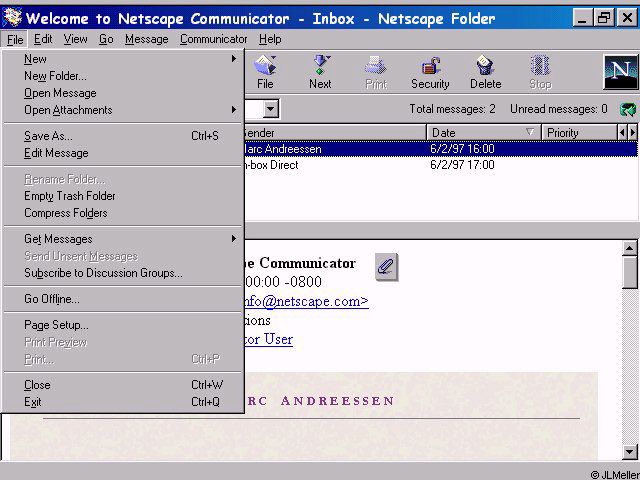Click the Unread messages: 0 text
The height and width of the screenshot is (480, 640).
click(558, 109)
